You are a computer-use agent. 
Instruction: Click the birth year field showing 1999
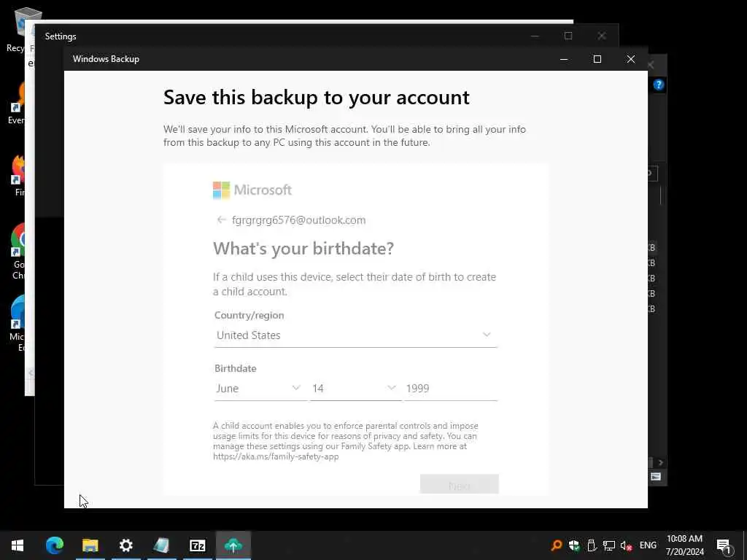pyautogui.click(x=451, y=389)
